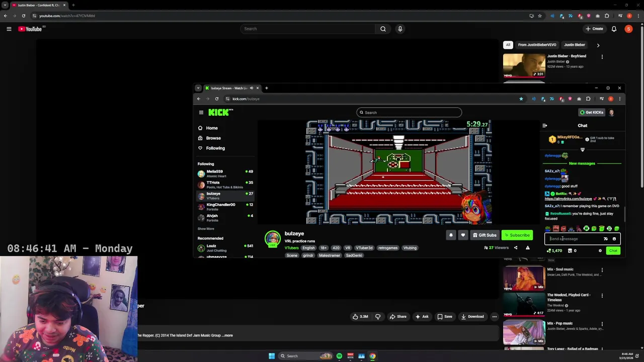The height and width of the screenshot is (362, 644).
Task: Open the allmylinks.com/bulzeye link in chat
Action: pos(568,199)
